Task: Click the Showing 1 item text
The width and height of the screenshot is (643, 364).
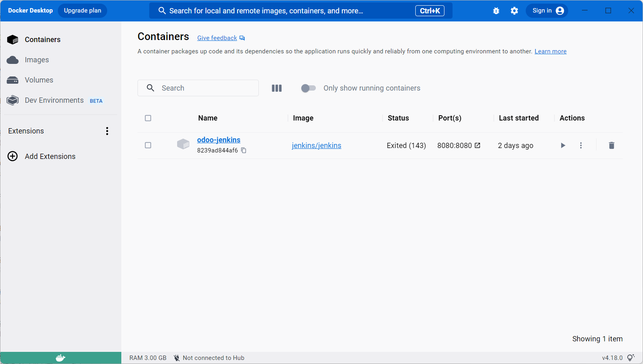Action: tap(597, 339)
